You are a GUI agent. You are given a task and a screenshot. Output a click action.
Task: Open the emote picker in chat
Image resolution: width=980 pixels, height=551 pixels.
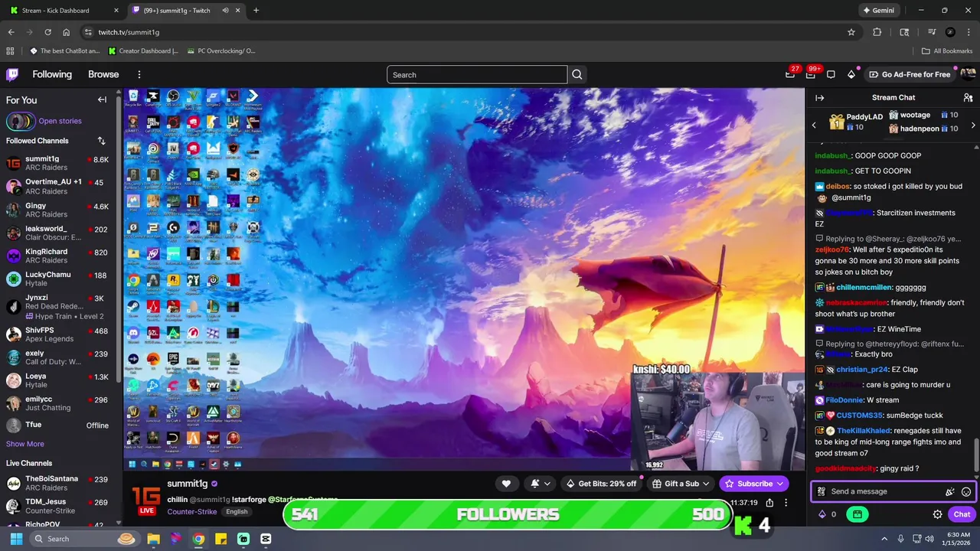point(966,492)
